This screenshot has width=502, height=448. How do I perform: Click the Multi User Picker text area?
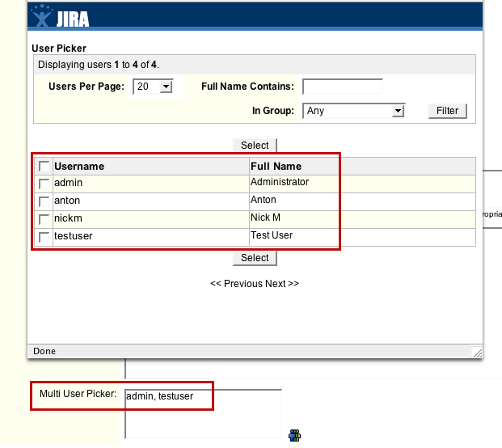[x=203, y=414]
